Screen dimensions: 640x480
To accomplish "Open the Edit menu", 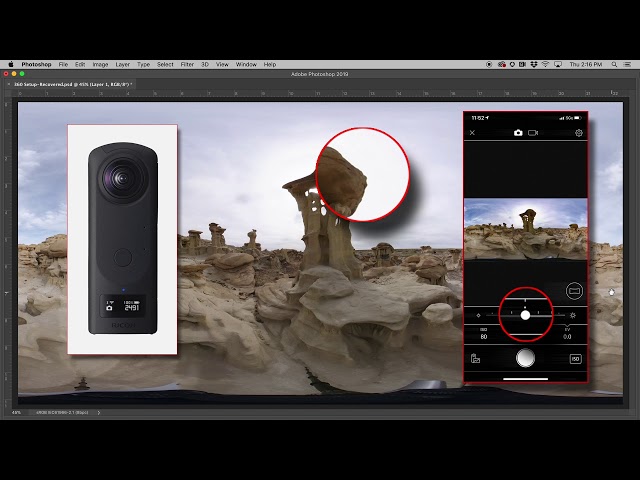I will pyautogui.click(x=80, y=64).
